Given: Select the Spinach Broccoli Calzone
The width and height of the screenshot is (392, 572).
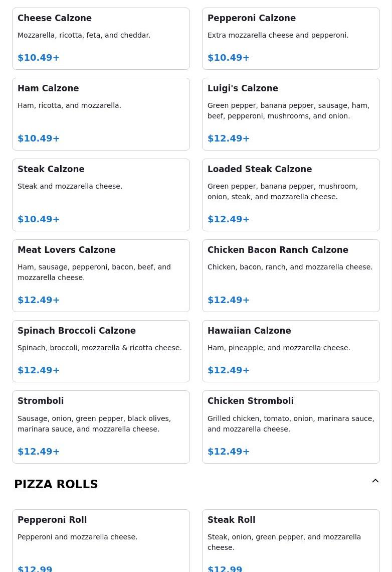Looking at the screenshot, I should pos(101,351).
